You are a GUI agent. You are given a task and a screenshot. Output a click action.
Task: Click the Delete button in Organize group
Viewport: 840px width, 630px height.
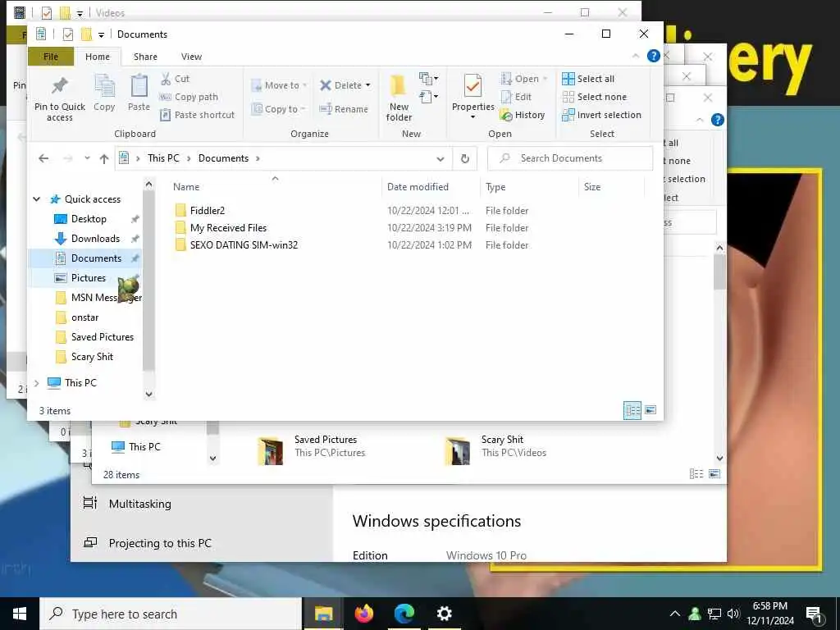point(345,85)
